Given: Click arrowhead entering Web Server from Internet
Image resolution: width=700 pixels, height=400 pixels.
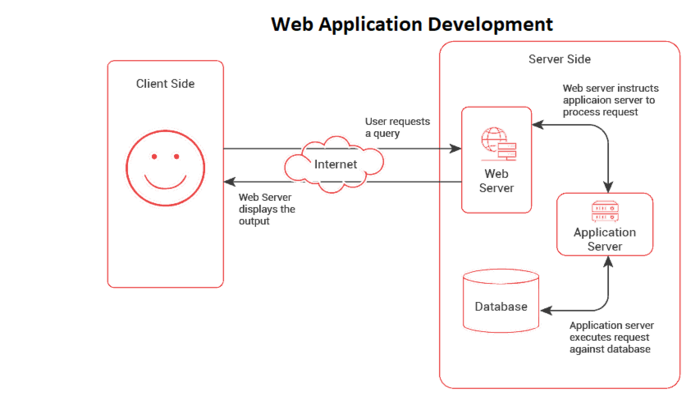Looking at the screenshot, I should (x=455, y=149).
